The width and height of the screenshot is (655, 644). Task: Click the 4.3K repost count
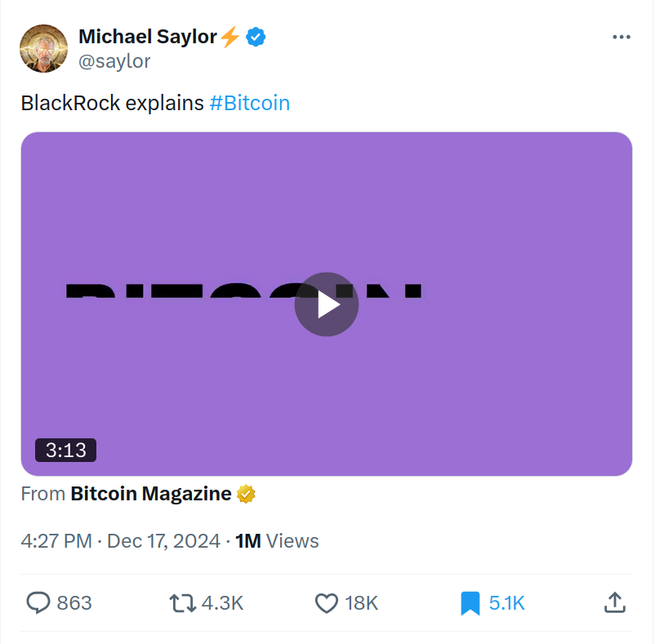222,603
